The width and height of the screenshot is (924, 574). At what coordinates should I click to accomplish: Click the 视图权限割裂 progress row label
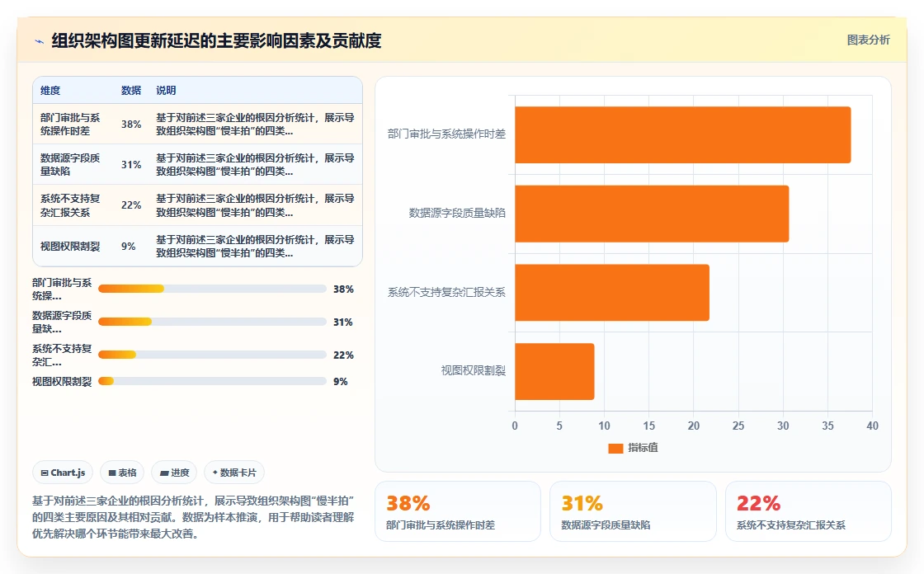tap(62, 381)
